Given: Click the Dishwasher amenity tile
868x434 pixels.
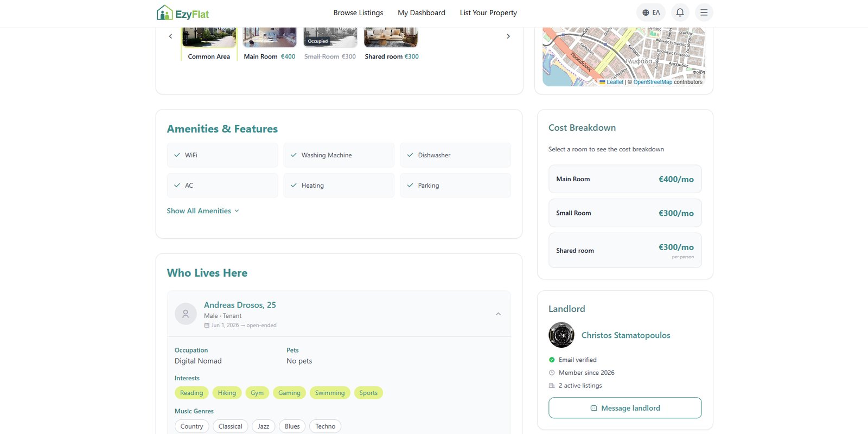Looking at the screenshot, I should coord(455,155).
